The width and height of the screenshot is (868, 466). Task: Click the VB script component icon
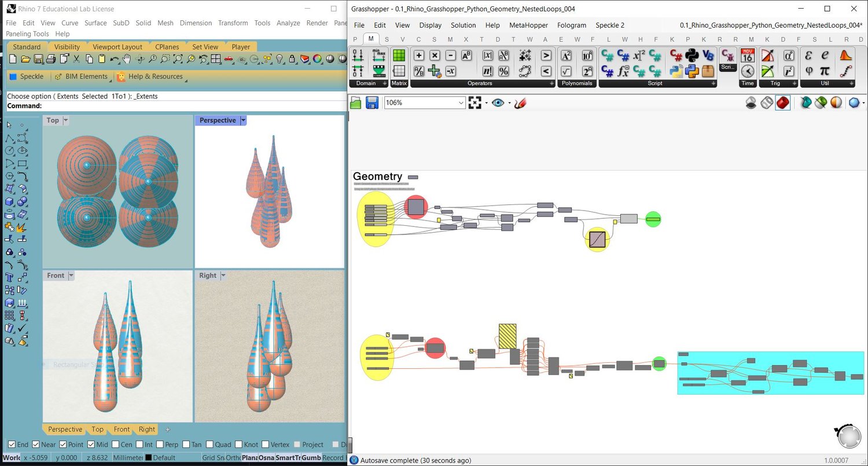click(x=707, y=56)
